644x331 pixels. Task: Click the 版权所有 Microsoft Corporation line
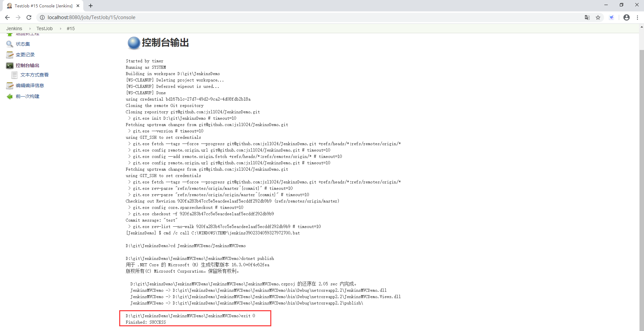182,271
